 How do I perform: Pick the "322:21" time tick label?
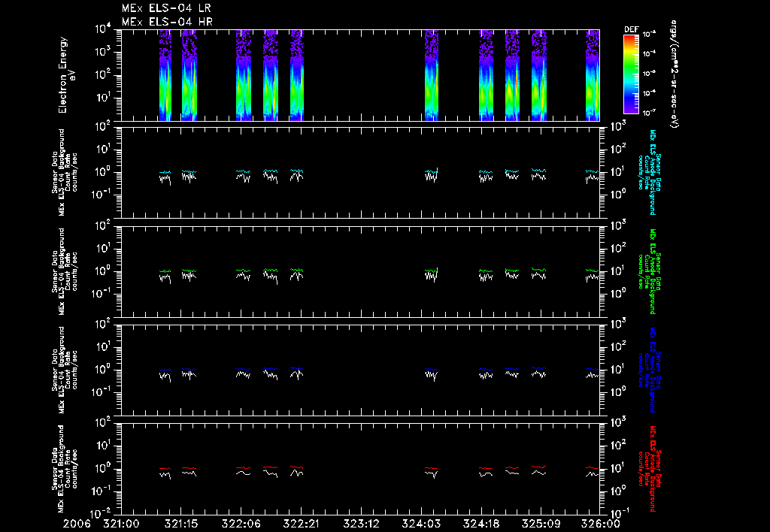[x=301, y=524]
